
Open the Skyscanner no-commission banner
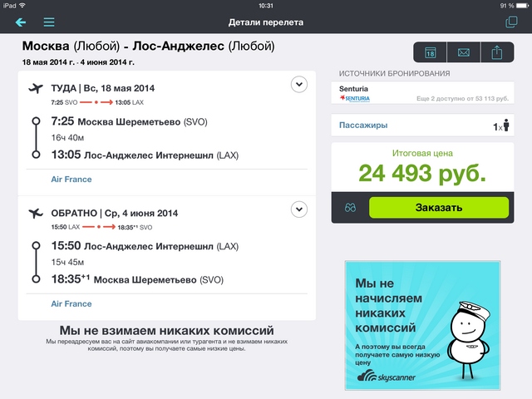click(422, 325)
